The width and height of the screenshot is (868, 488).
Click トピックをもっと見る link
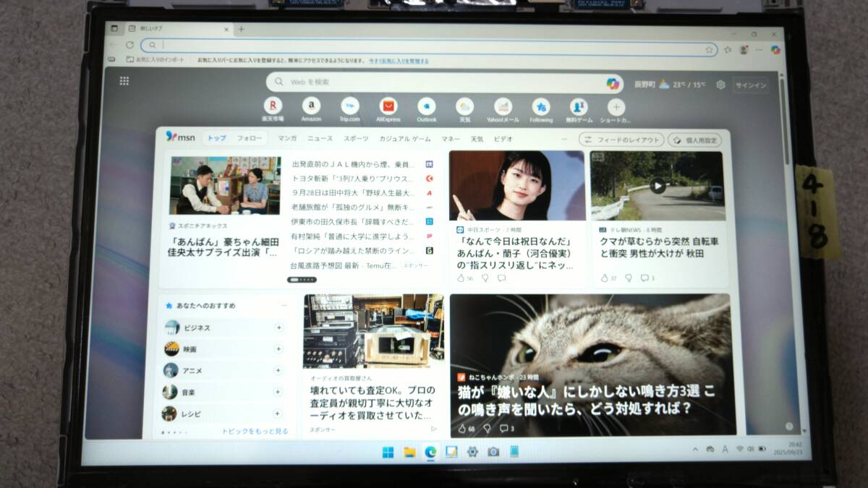[255, 432]
